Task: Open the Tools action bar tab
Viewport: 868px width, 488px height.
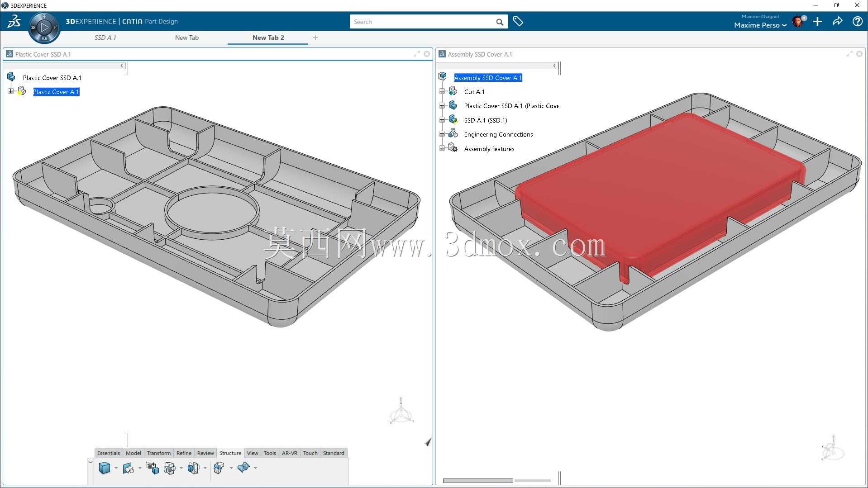Action: coord(270,453)
